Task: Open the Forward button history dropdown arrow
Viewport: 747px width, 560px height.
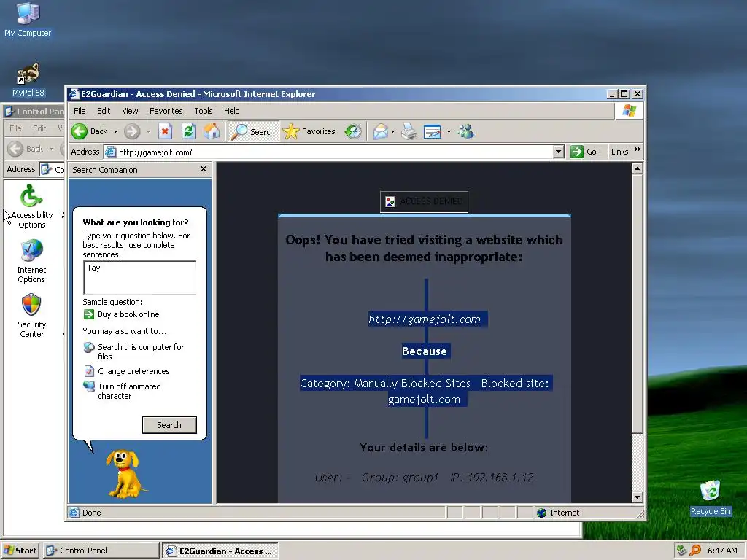Action: (x=148, y=131)
